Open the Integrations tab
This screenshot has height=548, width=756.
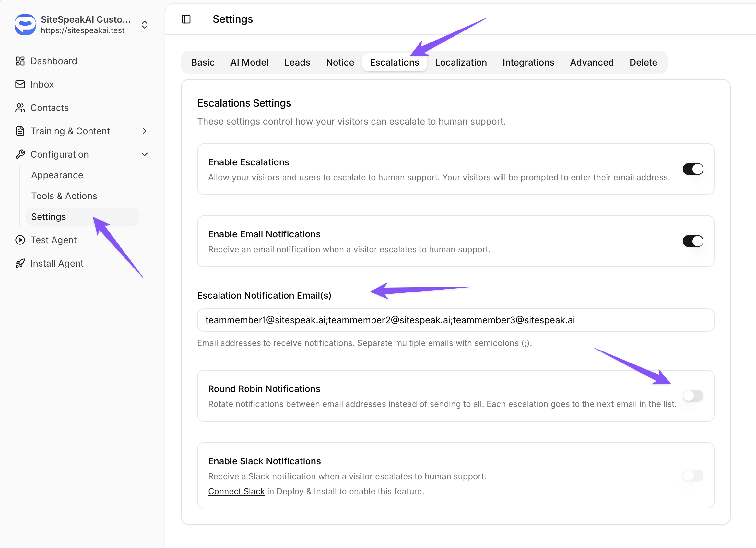pyautogui.click(x=528, y=62)
